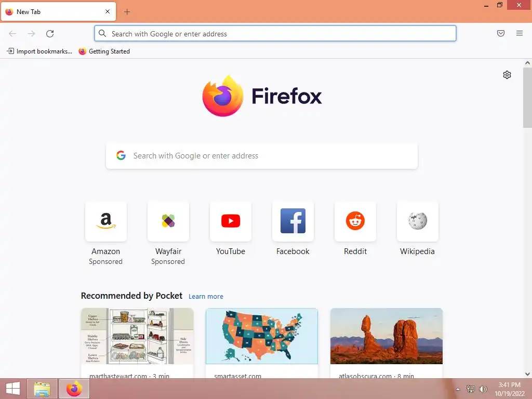This screenshot has height=399, width=532.
Task: Reload the current page
Action: (x=50, y=34)
